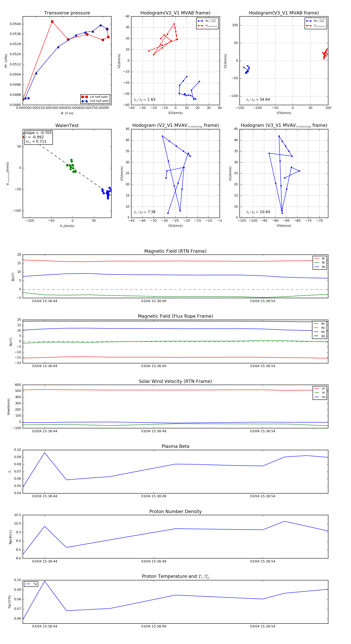Click "r = -0.992" in the WalenTest box
This screenshot has width=351, height=644.
(35, 137)
